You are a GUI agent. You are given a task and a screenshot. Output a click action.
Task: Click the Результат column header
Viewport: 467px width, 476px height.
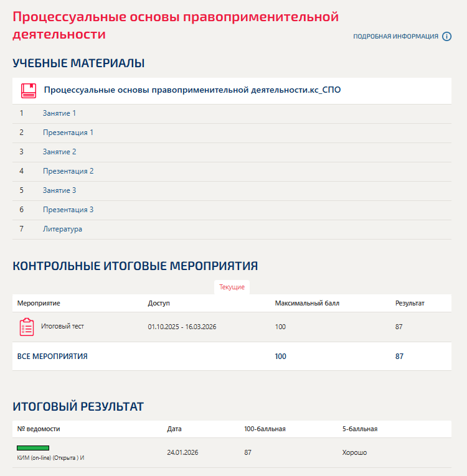(410, 303)
